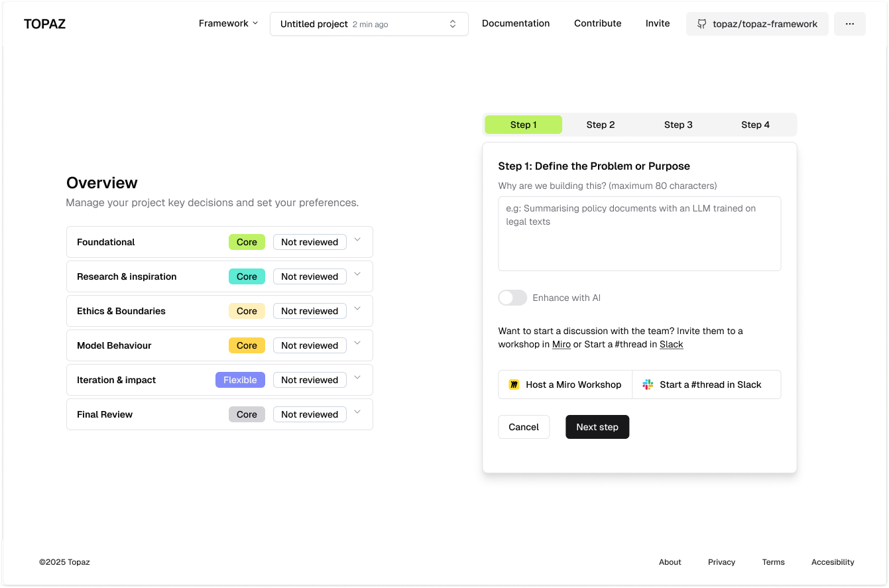Click the Slack icon in thread button
This screenshot has height=588, width=889.
pos(648,384)
